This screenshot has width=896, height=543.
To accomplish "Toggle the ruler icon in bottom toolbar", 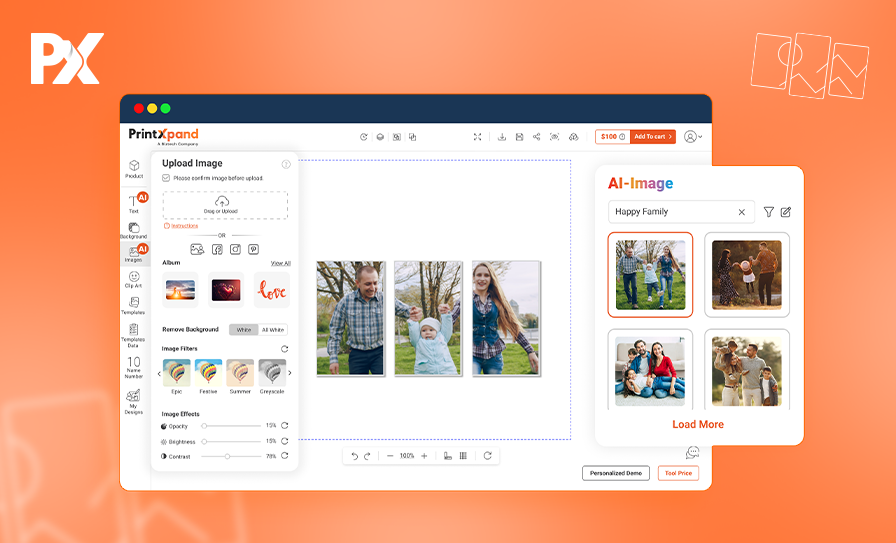I will point(447,456).
